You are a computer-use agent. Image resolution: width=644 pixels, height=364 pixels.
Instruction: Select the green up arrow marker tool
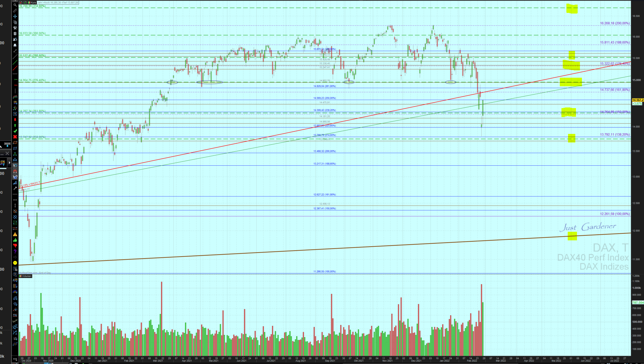(15, 125)
